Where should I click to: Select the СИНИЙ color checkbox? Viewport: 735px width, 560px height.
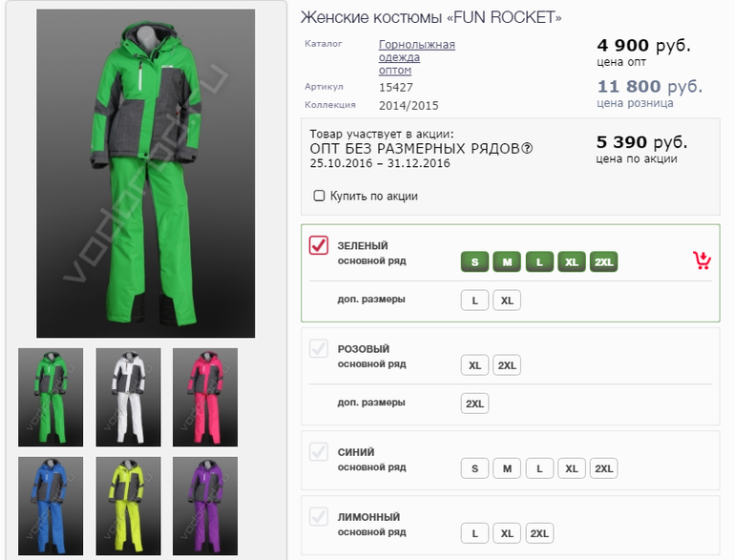click(319, 452)
